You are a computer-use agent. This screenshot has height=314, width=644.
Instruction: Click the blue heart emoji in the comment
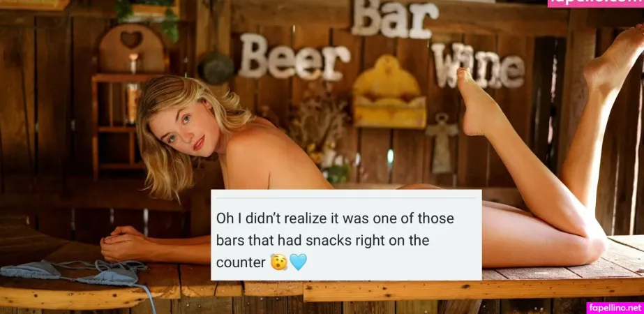coord(298,262)
